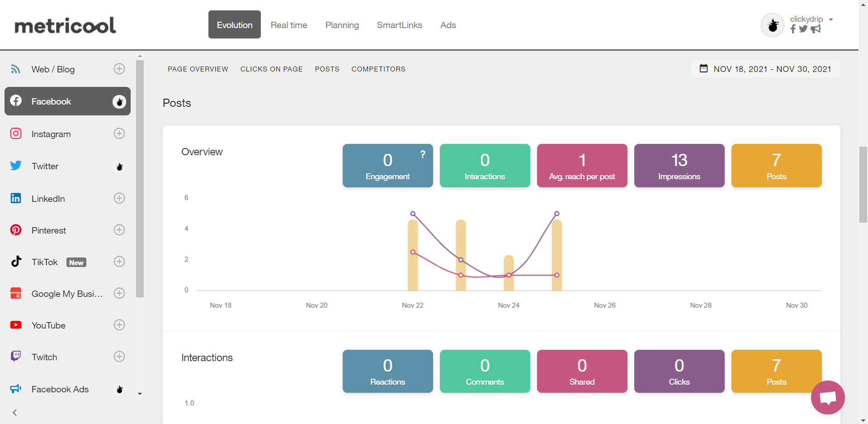Add an Instagram account connection
868x424 pixels.
(119, 133)
